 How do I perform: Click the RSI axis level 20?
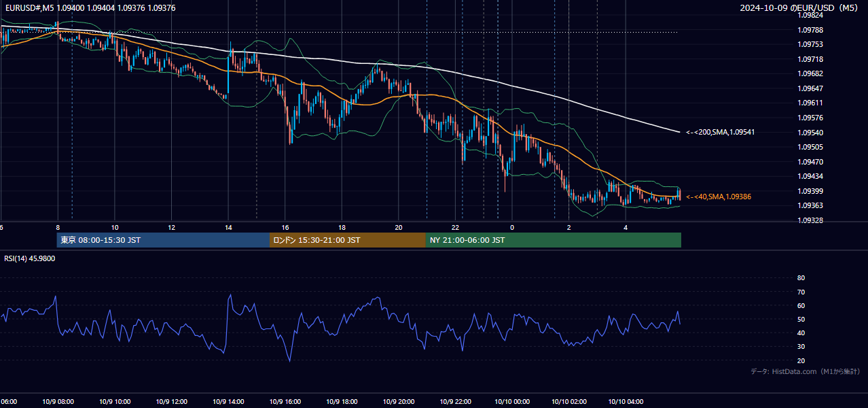(x=801, y=360)
